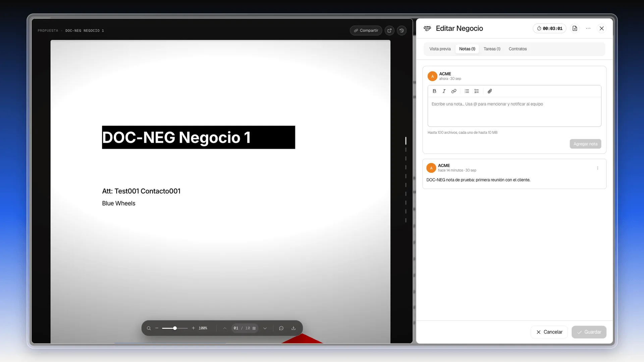This screenshot has height=362, width=644.
Task: Download the proposal document
Action: (x=293, y=328)
